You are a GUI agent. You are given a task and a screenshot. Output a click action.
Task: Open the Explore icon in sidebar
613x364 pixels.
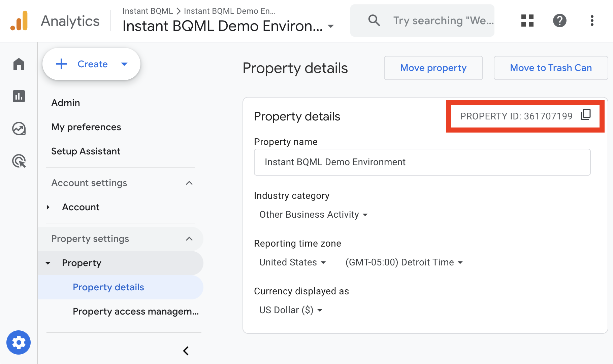pos(19,129)
